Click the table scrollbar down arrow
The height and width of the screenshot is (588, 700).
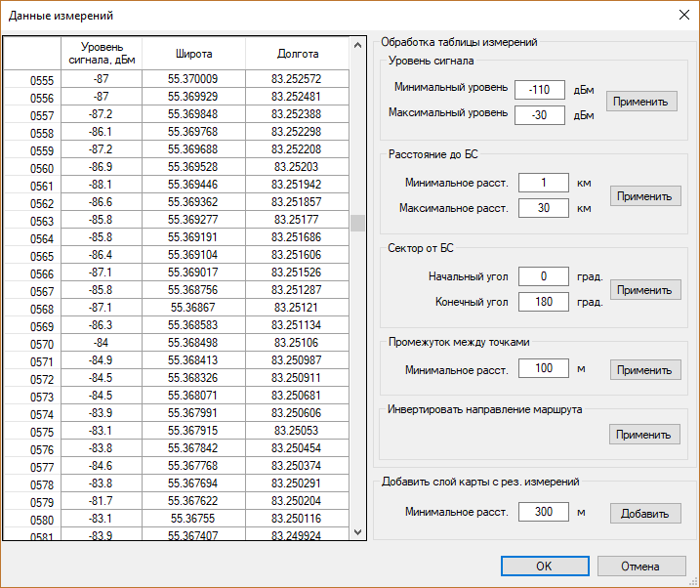[x=357, y=531]
